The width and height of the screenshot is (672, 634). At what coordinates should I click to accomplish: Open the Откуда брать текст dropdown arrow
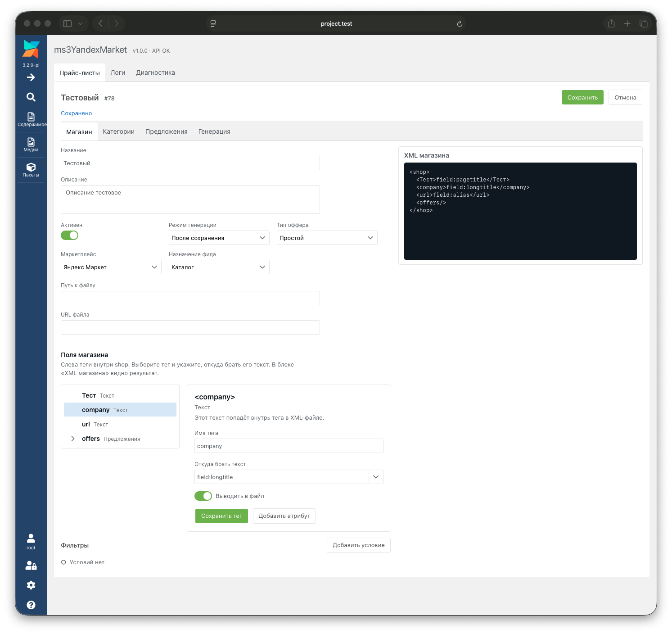pyautogui.click(x=376, y=477)
